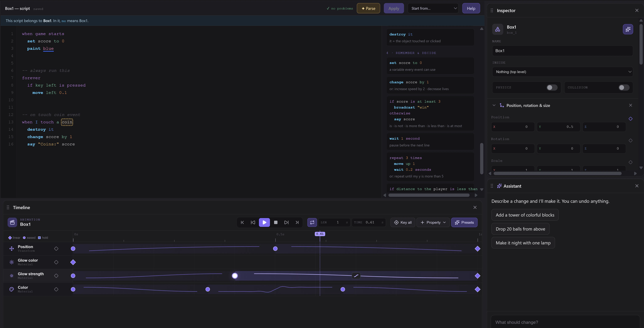Open the Start from... dropdown

coord(433,8)
